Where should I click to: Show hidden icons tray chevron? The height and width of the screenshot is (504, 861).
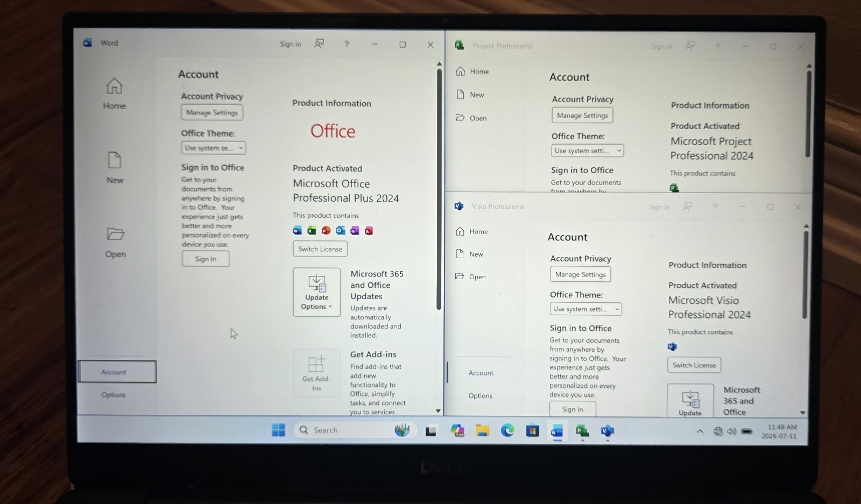click(x=700, y=431)
